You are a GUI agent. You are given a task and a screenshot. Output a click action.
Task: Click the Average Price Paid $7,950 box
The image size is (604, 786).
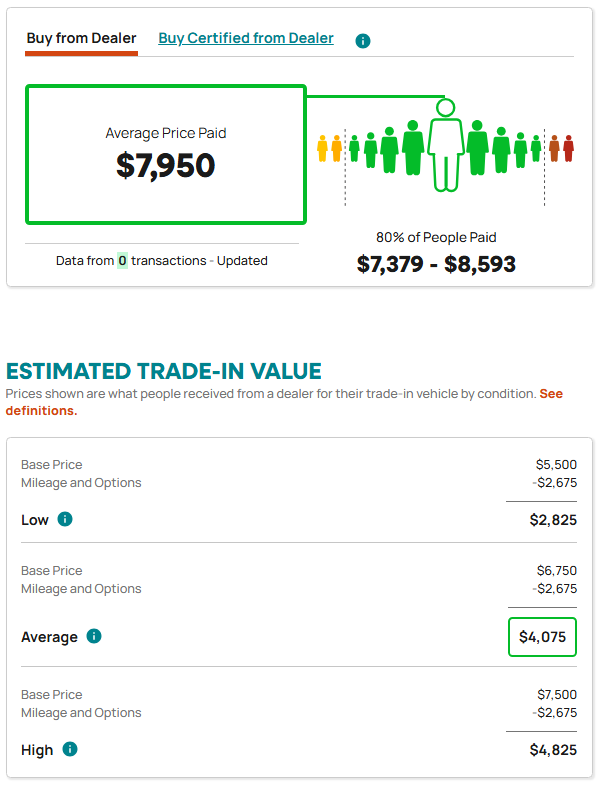(166, 154)
